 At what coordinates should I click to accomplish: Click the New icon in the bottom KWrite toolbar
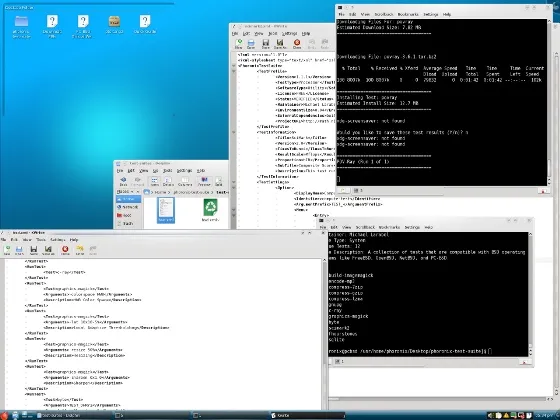click(7, 250)
